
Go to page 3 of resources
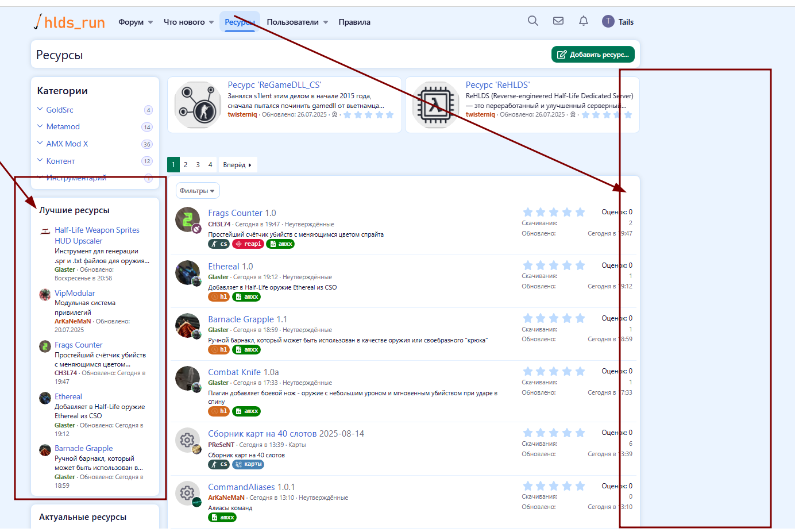tap(198, 165)
